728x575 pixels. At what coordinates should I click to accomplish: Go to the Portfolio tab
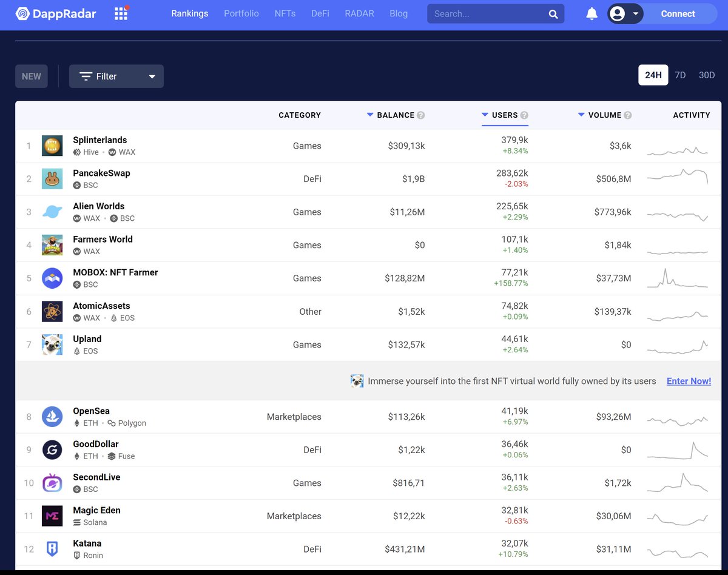pos(241,13)
